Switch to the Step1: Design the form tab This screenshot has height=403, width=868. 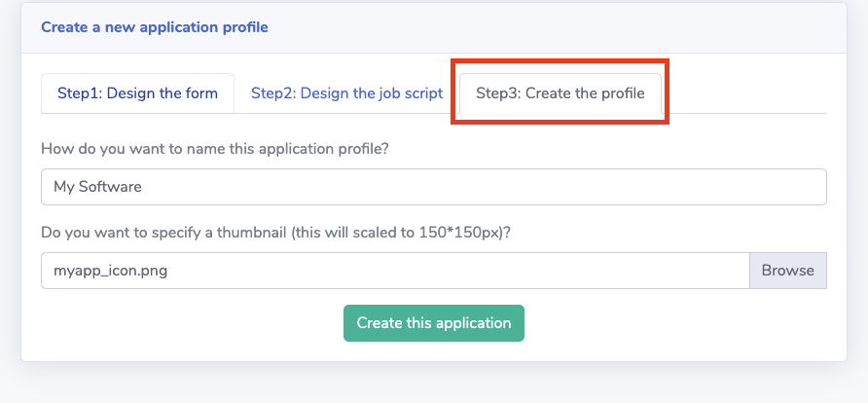137,93
